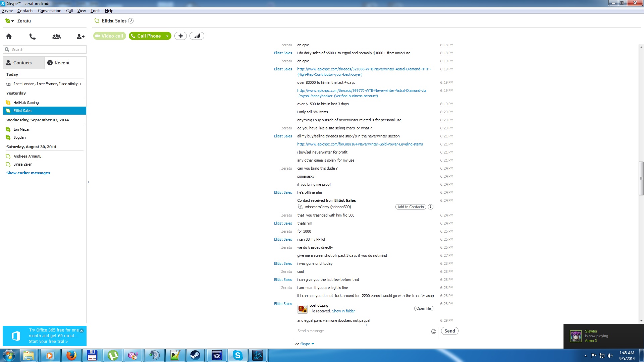The width and height of the screenshot is (644, 362).
Task: Open the Andreea Arnautu conversation
Action: [x=45, y=156]
